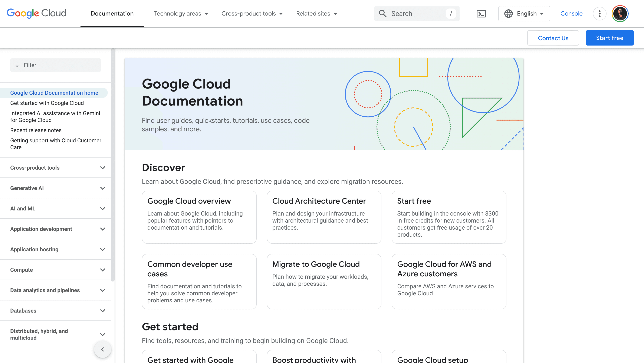The width and height of the screenshot is (644, 363).
Task: Collapse the sidebar with the arrow button
Action: coord(102,349)
